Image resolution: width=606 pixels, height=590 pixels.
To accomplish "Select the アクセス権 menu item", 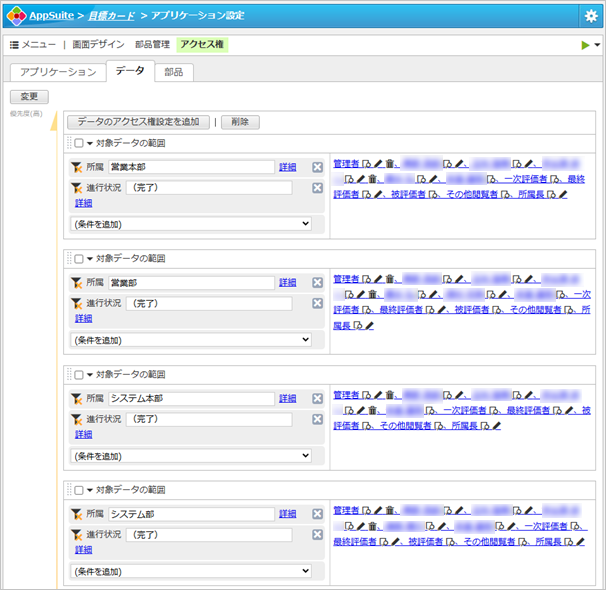I will 202,44.
